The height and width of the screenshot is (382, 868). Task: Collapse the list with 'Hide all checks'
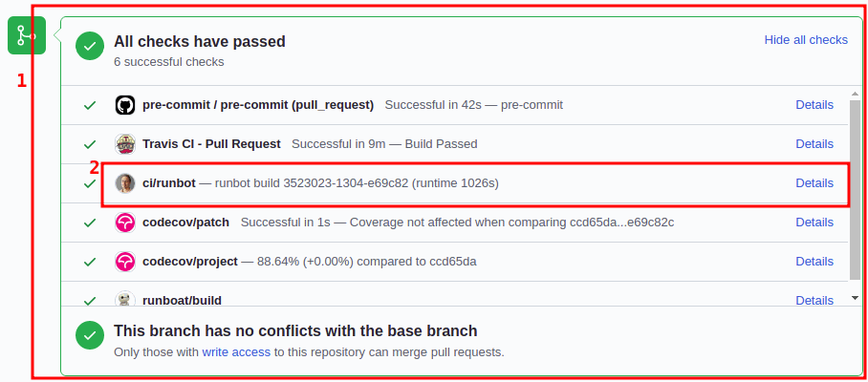[806, 40]
